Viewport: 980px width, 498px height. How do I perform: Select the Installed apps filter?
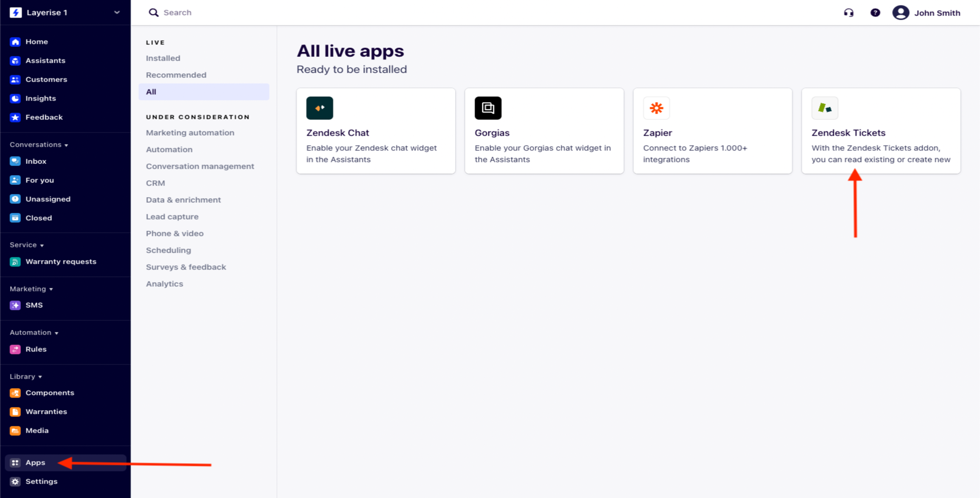coord(163,58)
